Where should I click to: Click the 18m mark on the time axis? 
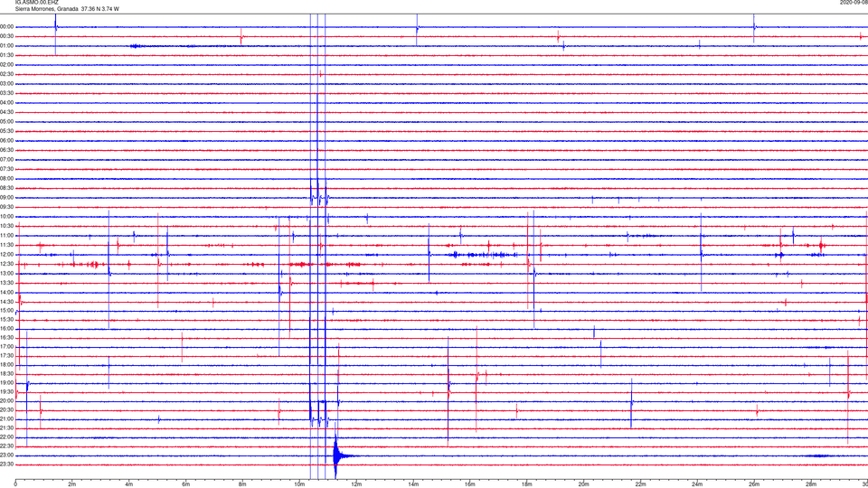(x=526, y=484)
